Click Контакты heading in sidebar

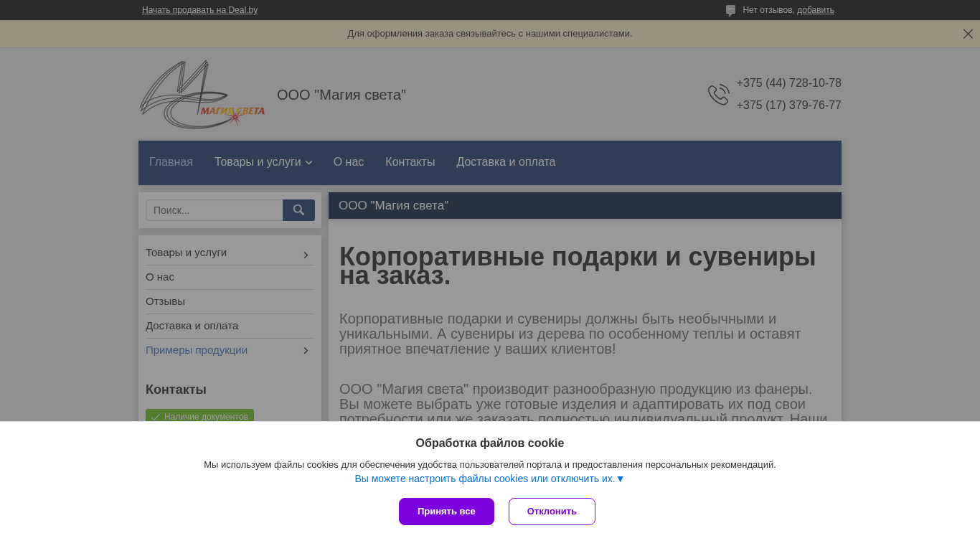(x=176, y=390)
